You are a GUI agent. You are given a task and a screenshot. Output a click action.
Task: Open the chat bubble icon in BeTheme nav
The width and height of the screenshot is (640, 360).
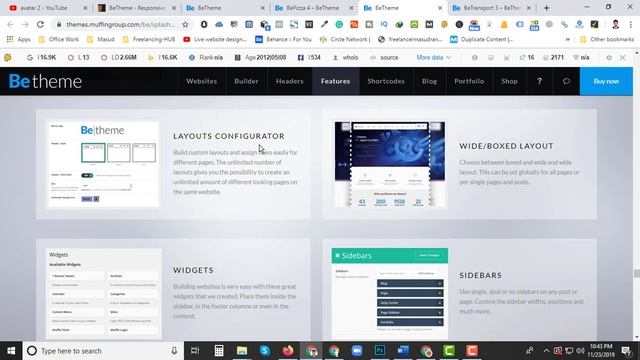tap(566, 81)
